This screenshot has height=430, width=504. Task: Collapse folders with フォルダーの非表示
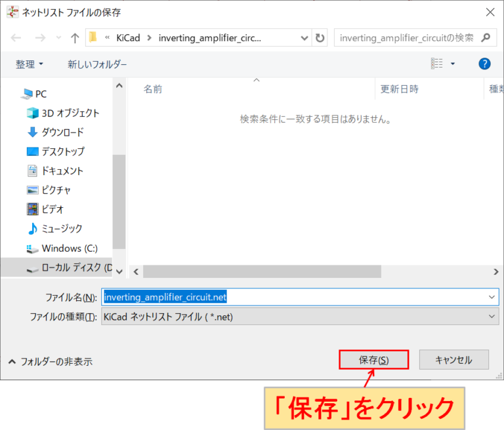50,361
